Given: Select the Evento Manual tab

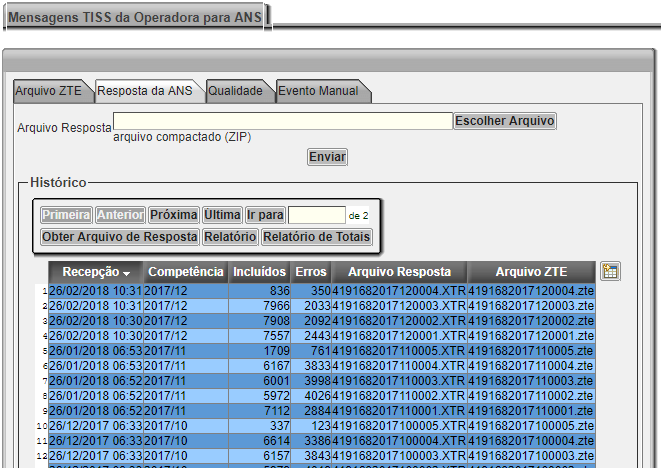Looking at the screenshot, I should click(x=317, y=91).
